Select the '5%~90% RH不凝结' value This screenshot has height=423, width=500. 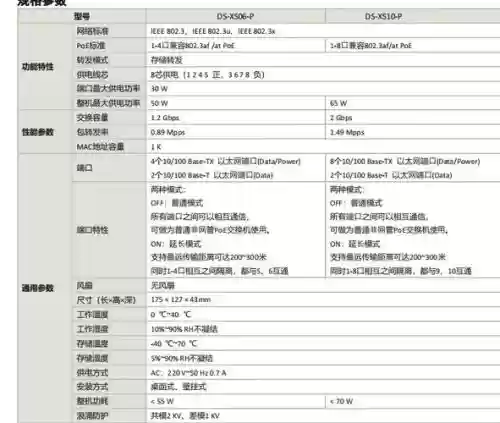coord(182,358)
